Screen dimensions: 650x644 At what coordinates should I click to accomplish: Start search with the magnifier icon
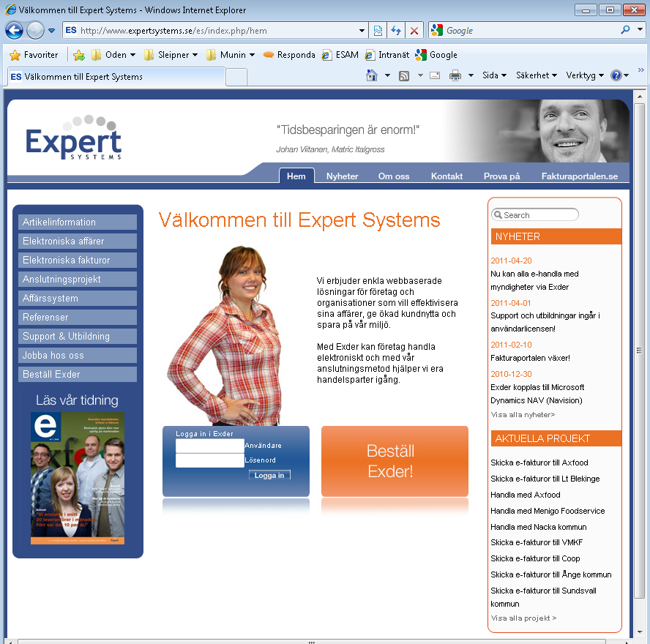(625, 30)
